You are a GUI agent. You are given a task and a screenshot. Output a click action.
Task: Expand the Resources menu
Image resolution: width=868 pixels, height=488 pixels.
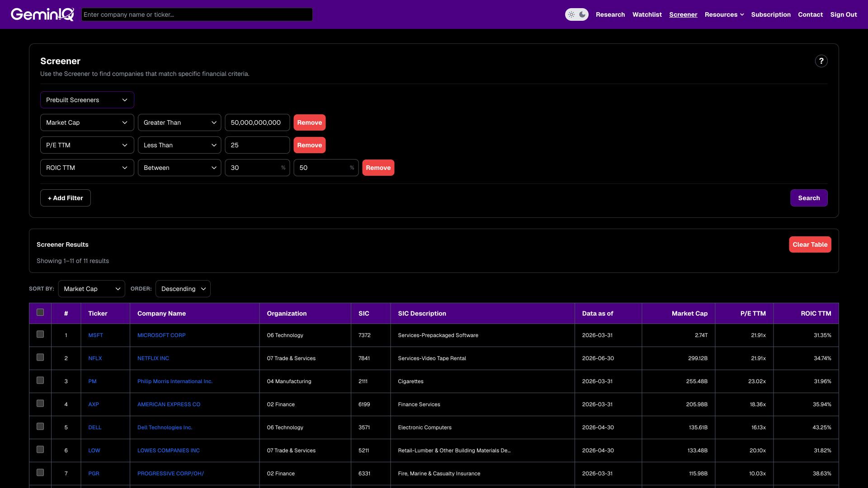click(x=724, y=14)
